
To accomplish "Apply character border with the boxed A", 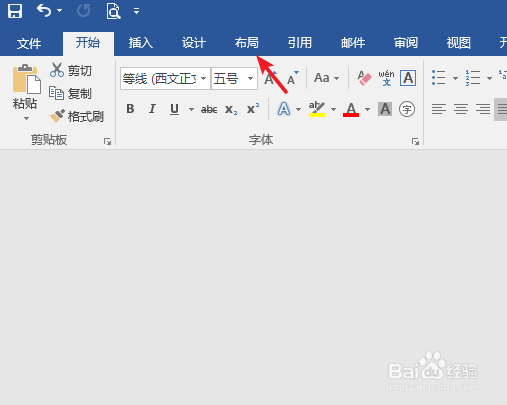I will pyautogui.click(x=408, y=78).
